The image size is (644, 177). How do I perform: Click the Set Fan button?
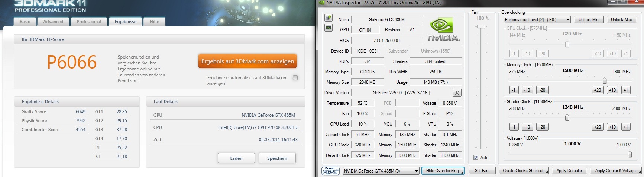(x=482, y=171)
